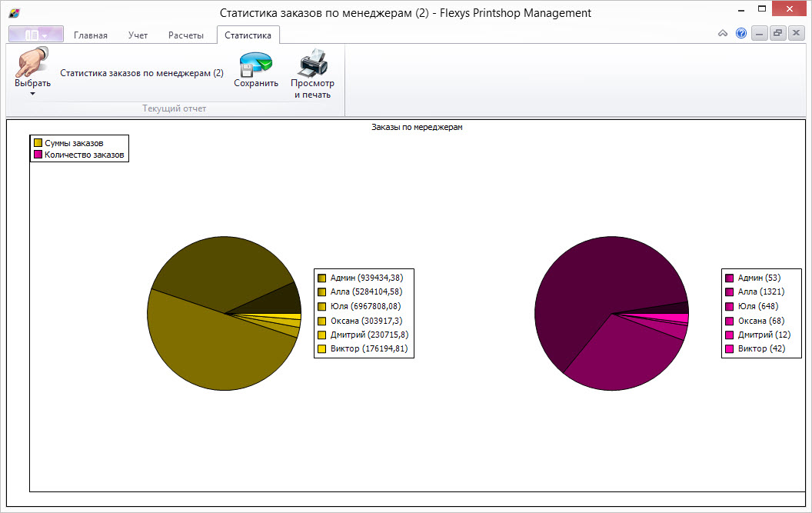Open Просмотр и печать printer icon
This screenshot has height=513, width=812.
point(312,63)
